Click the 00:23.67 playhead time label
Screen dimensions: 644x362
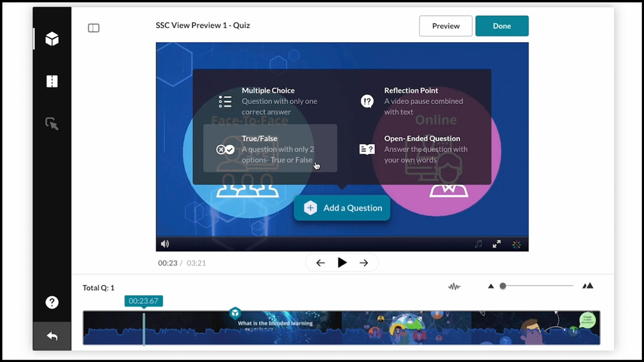click(x=143, y=301)
